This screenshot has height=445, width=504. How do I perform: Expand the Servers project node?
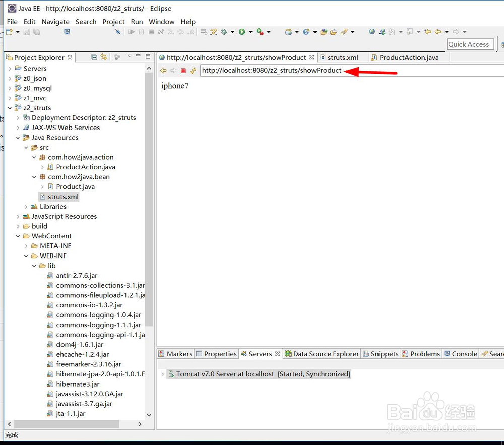pyautogui.click(x=10, y=69)
